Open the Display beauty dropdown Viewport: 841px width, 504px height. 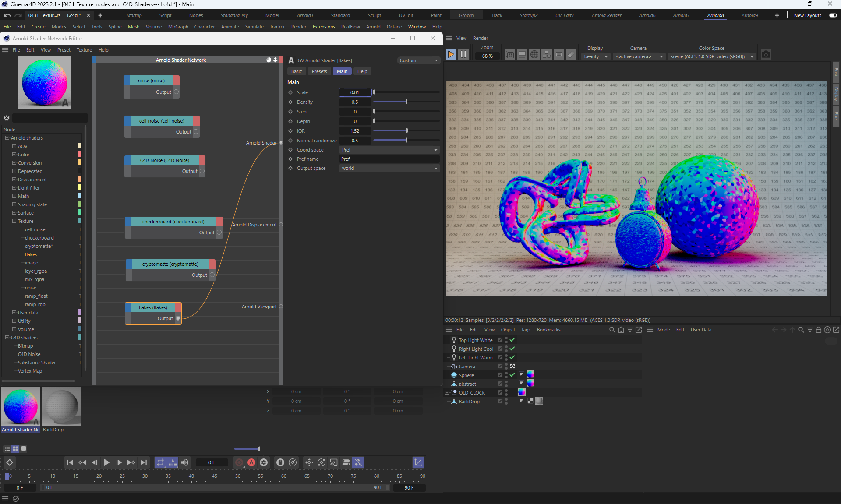tap(596, 56)
